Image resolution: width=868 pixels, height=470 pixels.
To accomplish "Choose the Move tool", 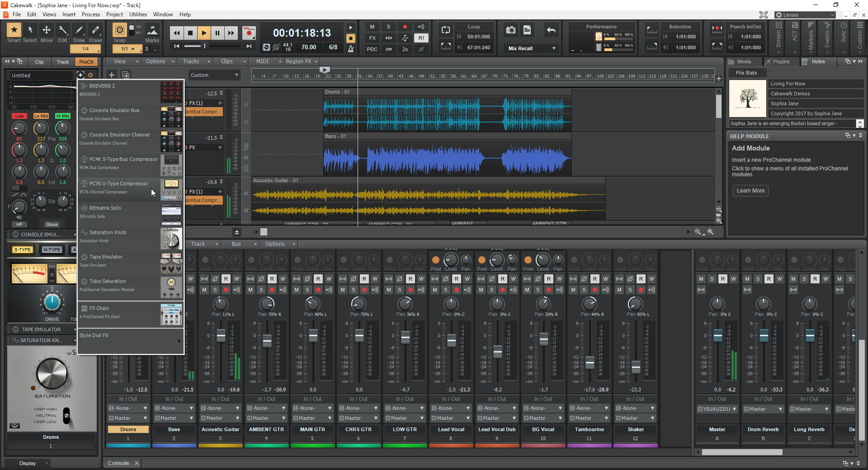I will 46,30.
